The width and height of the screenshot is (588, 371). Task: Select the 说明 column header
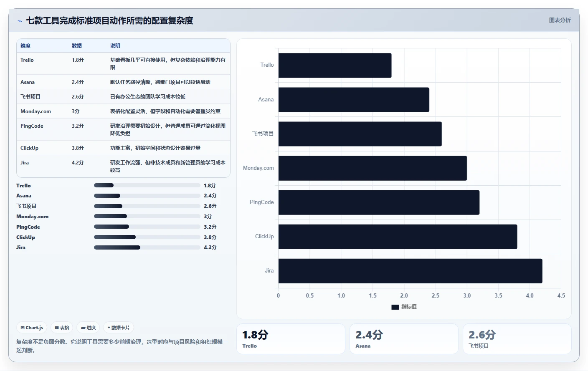pos(115,46)
